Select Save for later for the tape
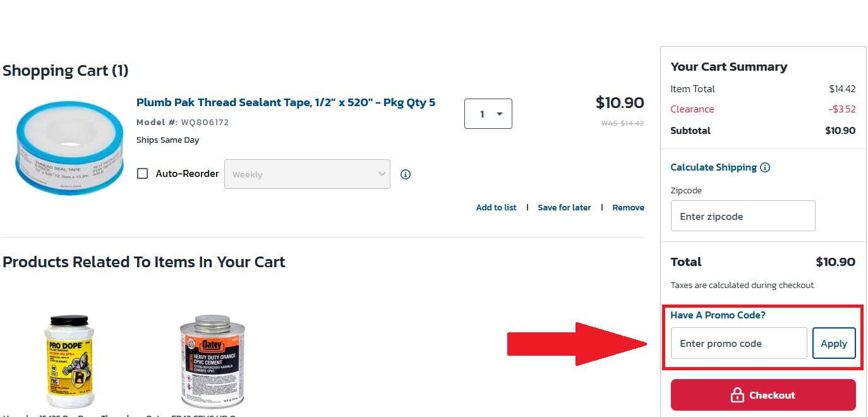 tap(564, 207)
